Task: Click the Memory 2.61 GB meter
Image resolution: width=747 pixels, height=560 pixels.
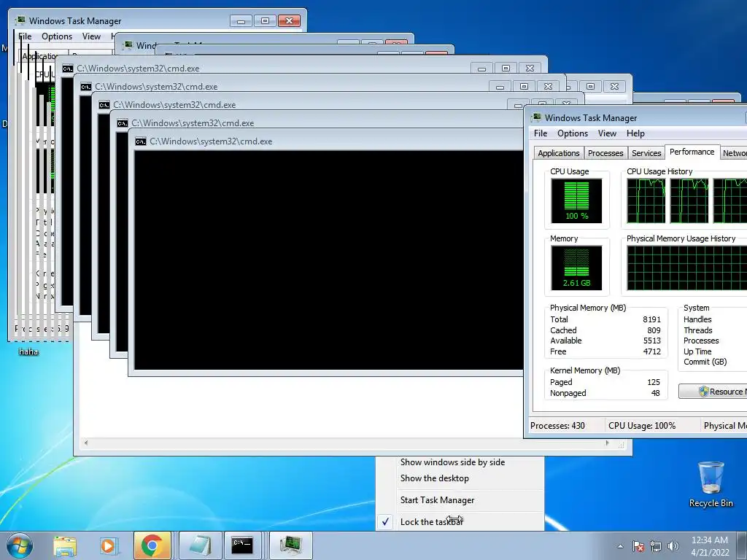Action: click(576, 268)
